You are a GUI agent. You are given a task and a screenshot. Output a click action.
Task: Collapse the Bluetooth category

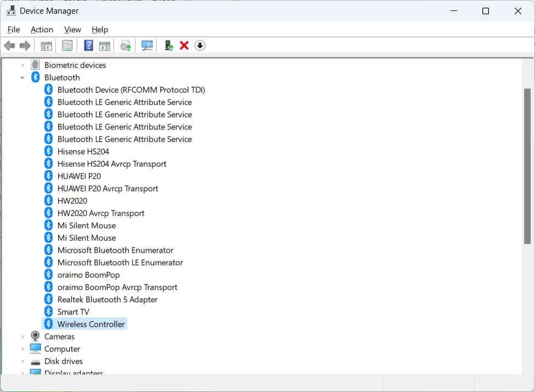[x=22, y=77]
